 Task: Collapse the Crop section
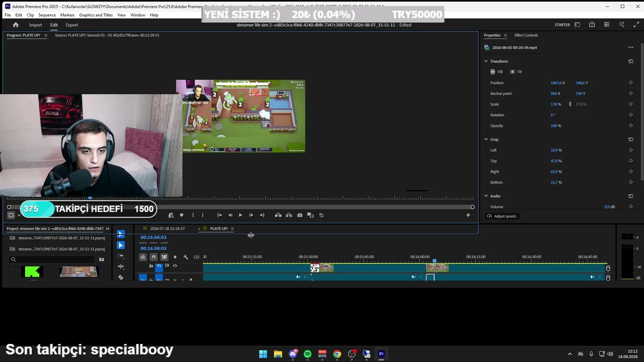tap(486, 139)
